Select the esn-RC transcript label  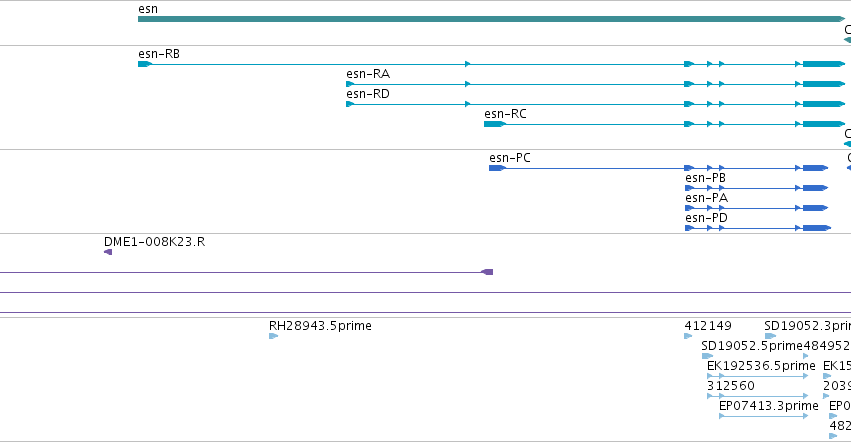pos(505,114)
